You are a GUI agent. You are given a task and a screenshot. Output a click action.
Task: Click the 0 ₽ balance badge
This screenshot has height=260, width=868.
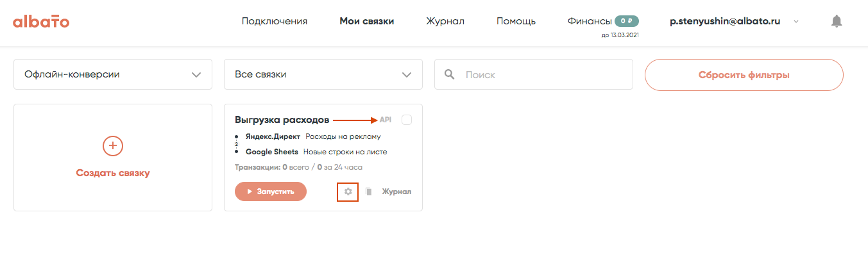[626, 21]
